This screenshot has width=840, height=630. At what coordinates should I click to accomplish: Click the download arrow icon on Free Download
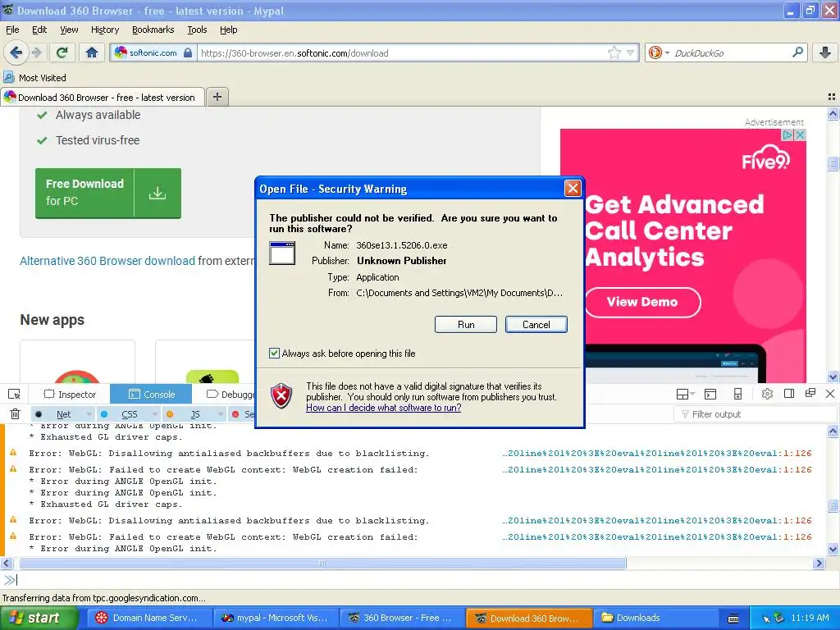point(157,193)
